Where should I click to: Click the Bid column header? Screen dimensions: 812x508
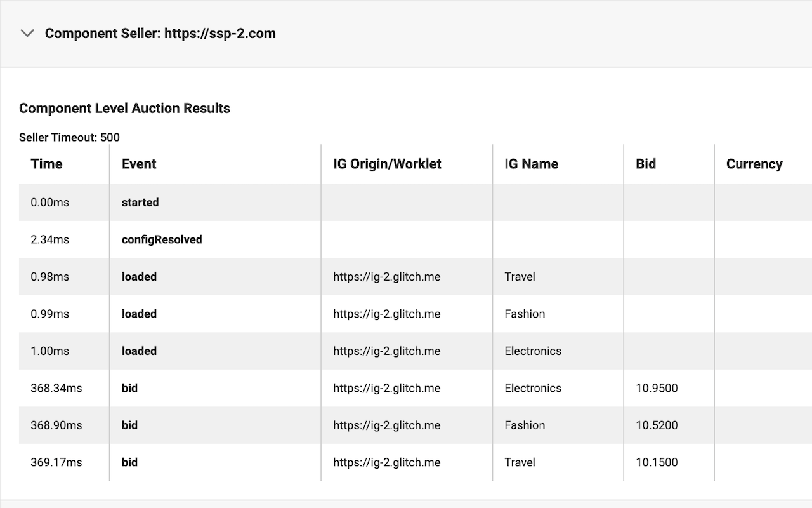(646, 164)
